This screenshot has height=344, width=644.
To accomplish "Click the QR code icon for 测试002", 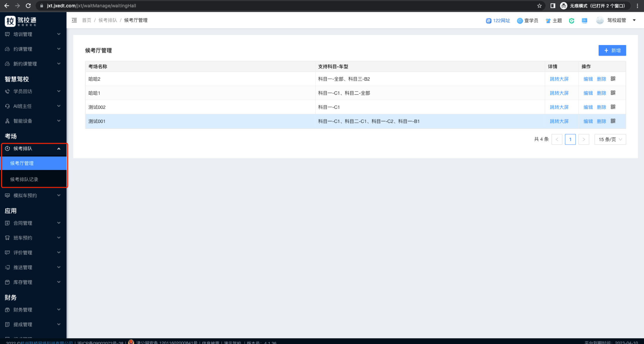I will point(613,107).
